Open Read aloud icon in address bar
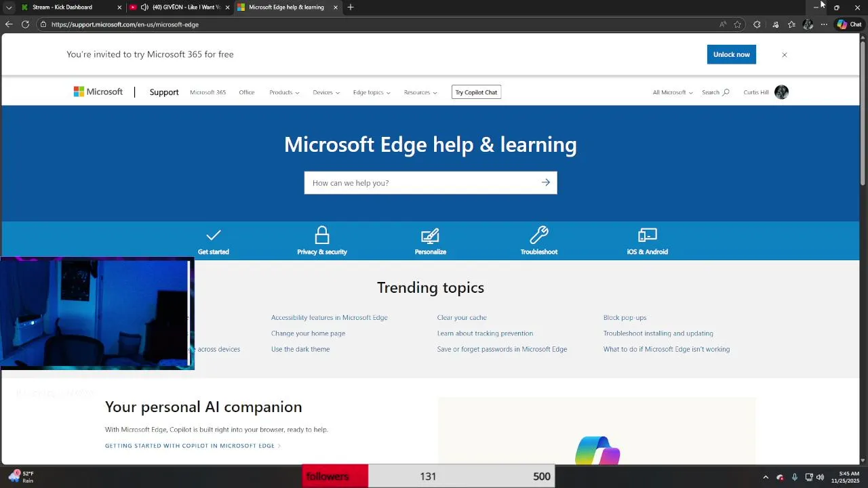This screenshot has width=868, height=488. point(723,24)
